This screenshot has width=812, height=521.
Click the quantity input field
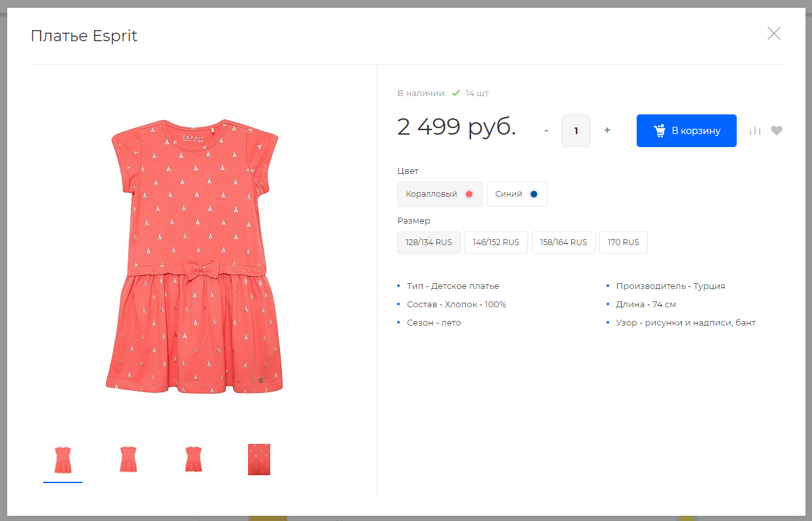click(576, 131)
